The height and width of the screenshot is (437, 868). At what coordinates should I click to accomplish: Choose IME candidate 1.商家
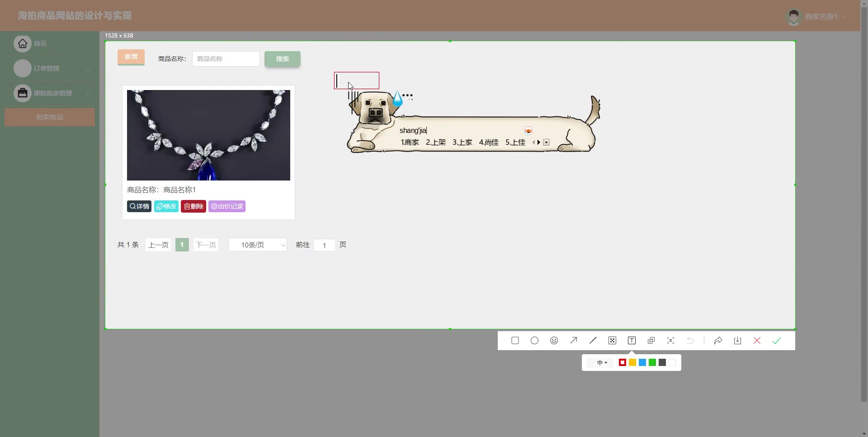(x=410, y=142)
